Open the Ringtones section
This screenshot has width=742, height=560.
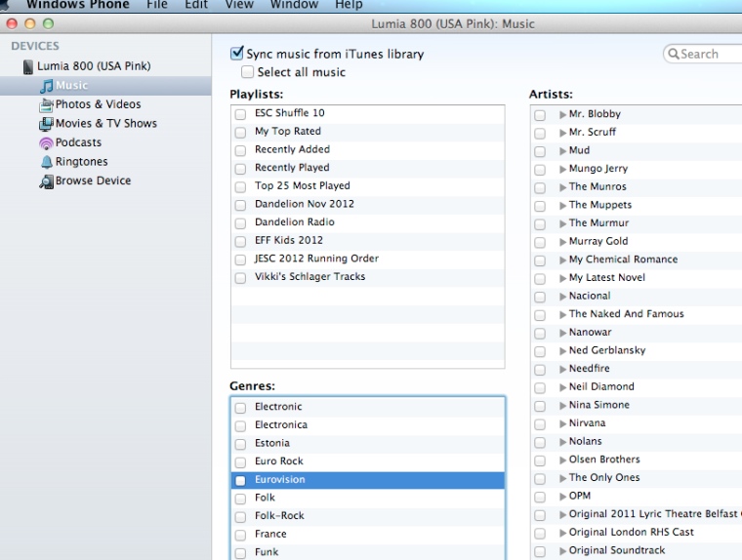(81, 162)
